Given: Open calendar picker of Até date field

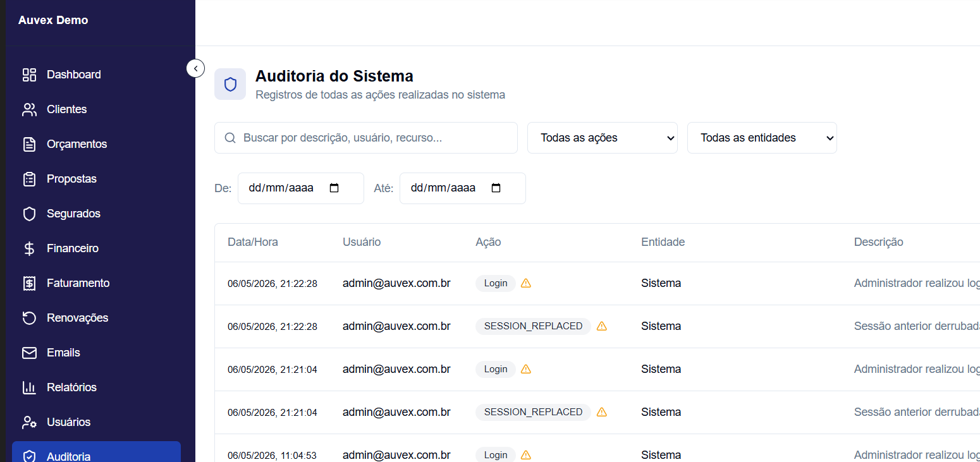Looking at the screenshot, I should [x=496, y=188].
